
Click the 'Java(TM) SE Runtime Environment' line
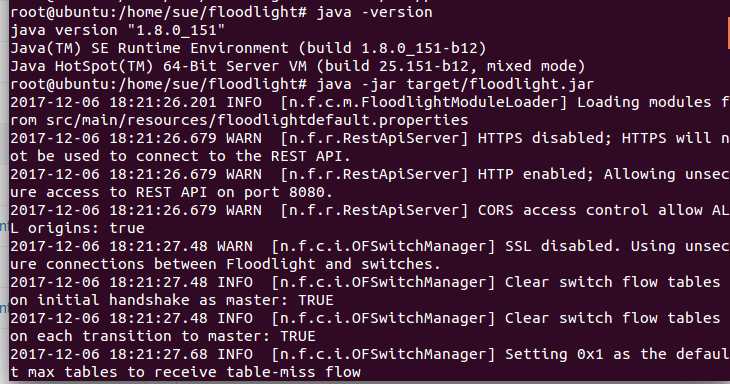149,48
